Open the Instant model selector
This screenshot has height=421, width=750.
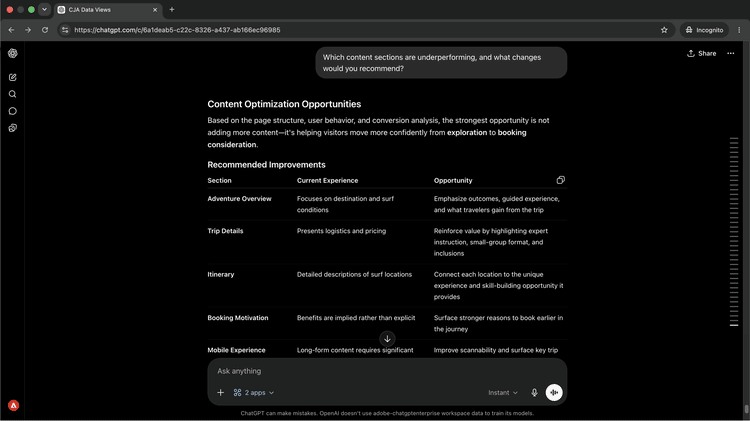[x=503, y=393]
